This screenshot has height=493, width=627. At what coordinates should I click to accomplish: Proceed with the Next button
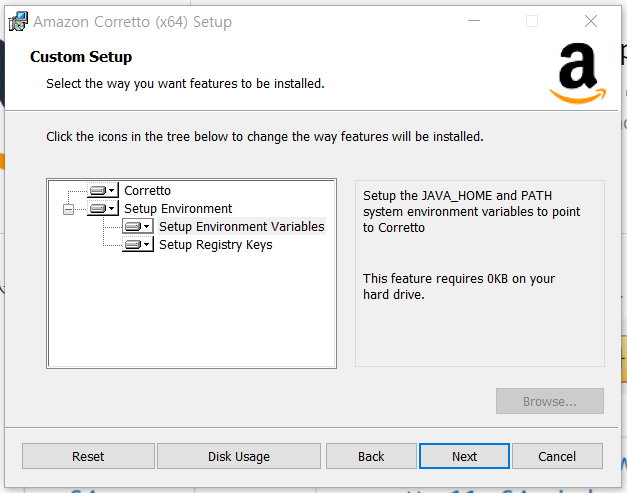click(x=464, y=456)
